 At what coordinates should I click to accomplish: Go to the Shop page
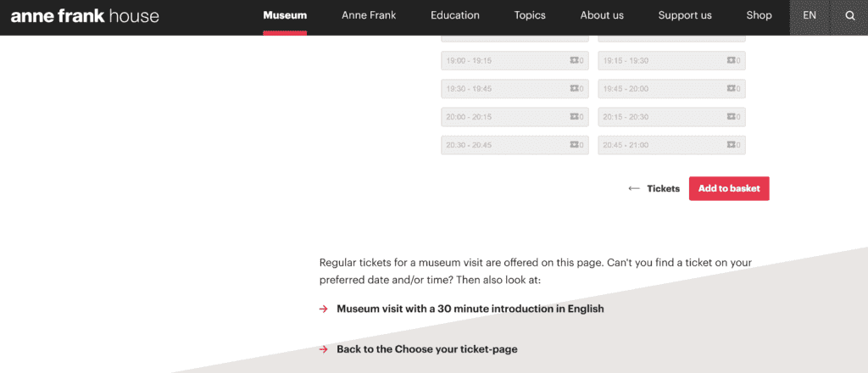[759, 15]
